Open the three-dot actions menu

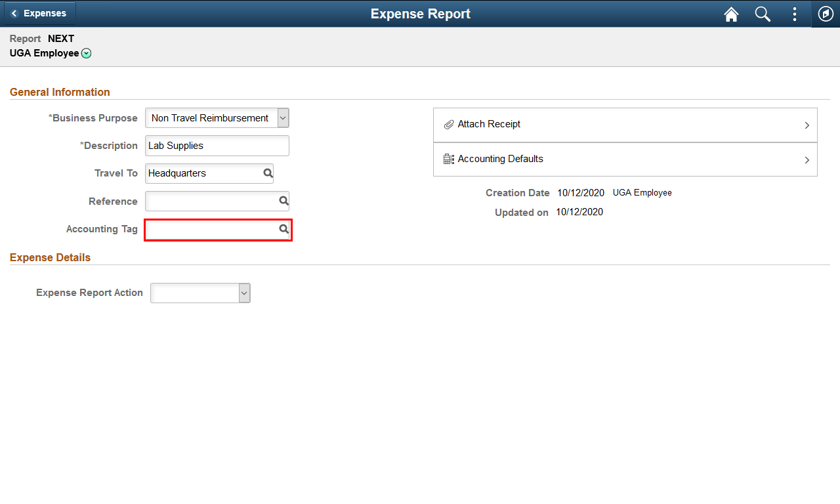[794, 14]
